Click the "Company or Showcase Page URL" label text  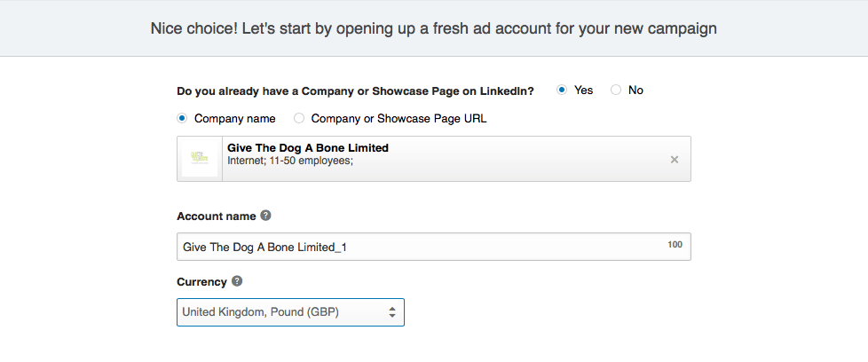pyautogui.click(x=399, y=119)
